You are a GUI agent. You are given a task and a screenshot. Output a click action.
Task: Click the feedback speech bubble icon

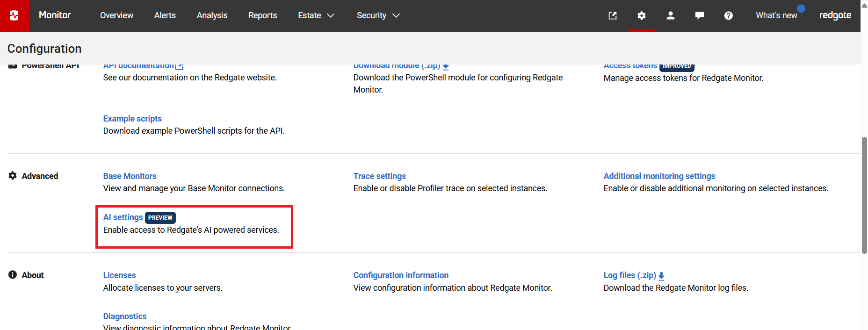(699, 15)
